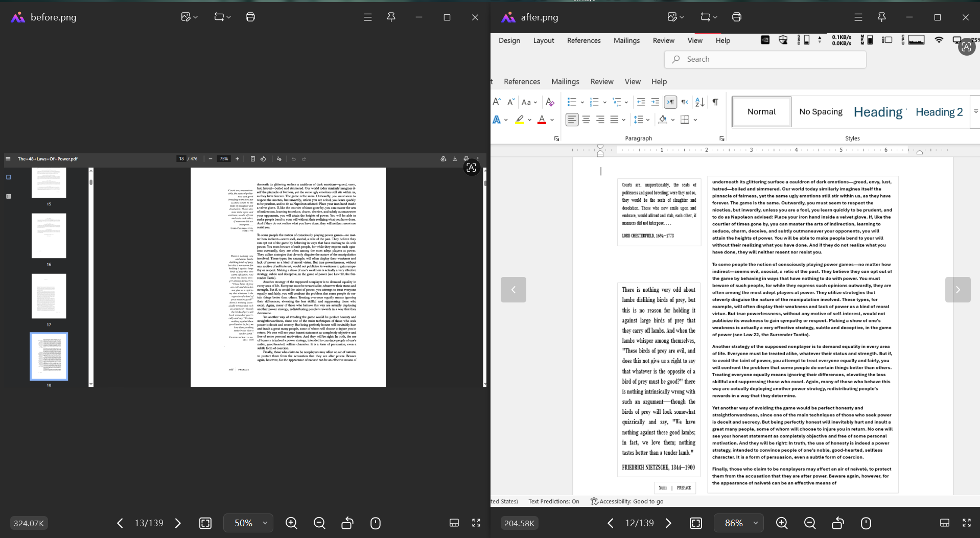Click the text recognition button over after.png
Image resolution: width=980 pixels, height=538 pixels.
tap(966, 47)
